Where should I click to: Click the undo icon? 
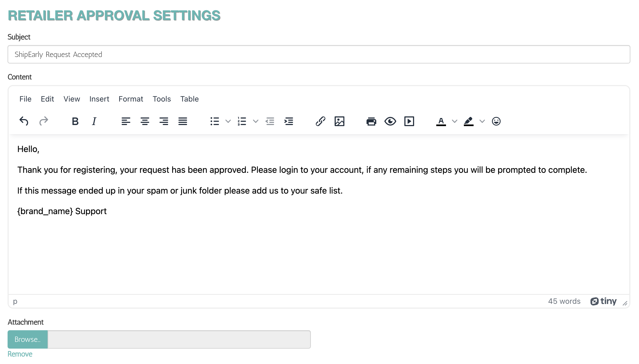[x=24, y=121]
